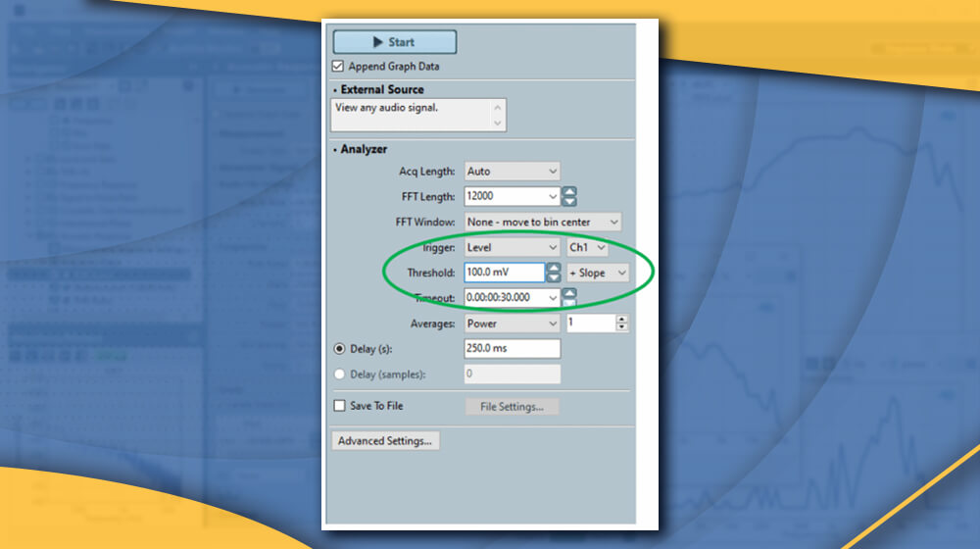Increase Threshold with the up arrow
The image size is (980, 549).
click(554, 268)
